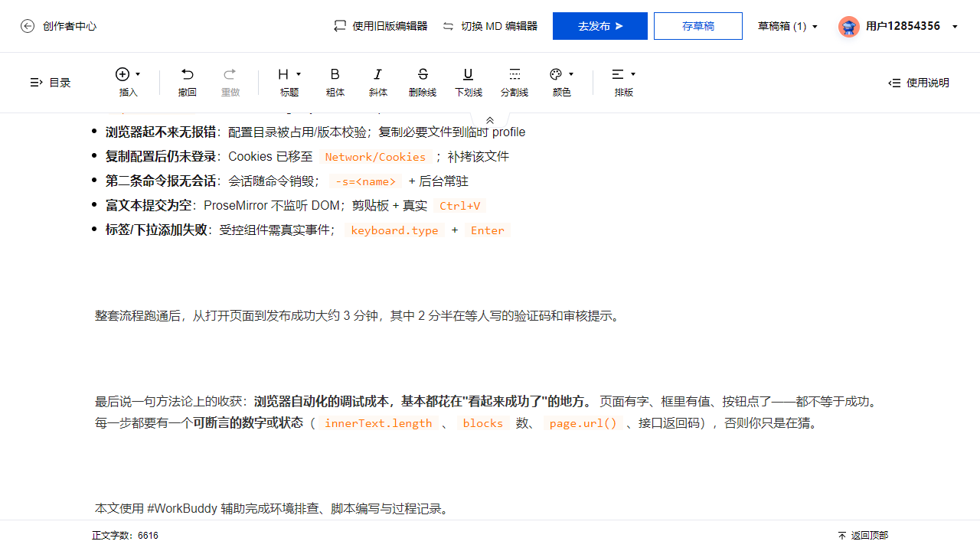Click the paragraph mentioning #WorkBuddy
980x551 pixels.
(x=273, y=509)
